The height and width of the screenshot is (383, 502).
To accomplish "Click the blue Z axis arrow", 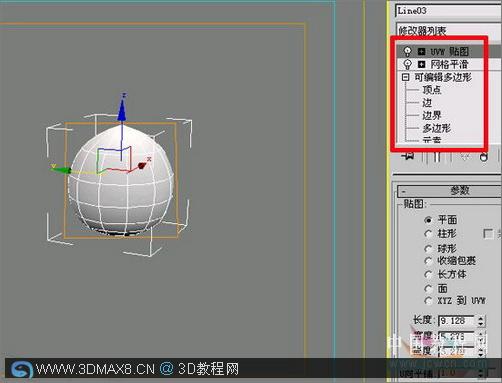I will [x=122, y=110].
